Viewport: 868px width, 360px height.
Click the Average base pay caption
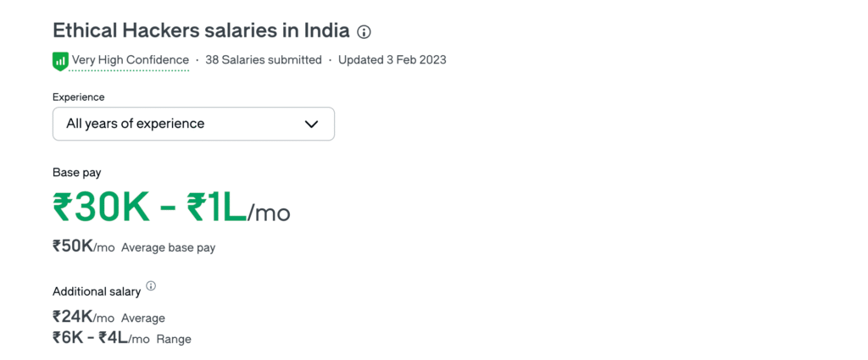[169, 247]
